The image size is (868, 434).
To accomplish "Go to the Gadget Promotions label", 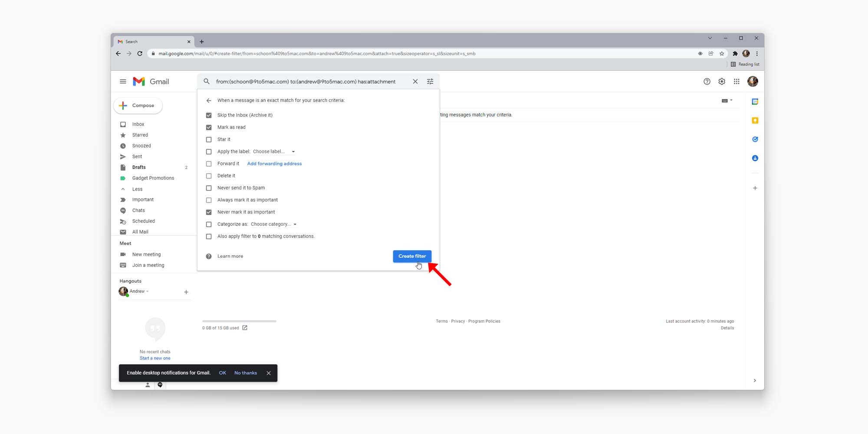I will point(153,178).
